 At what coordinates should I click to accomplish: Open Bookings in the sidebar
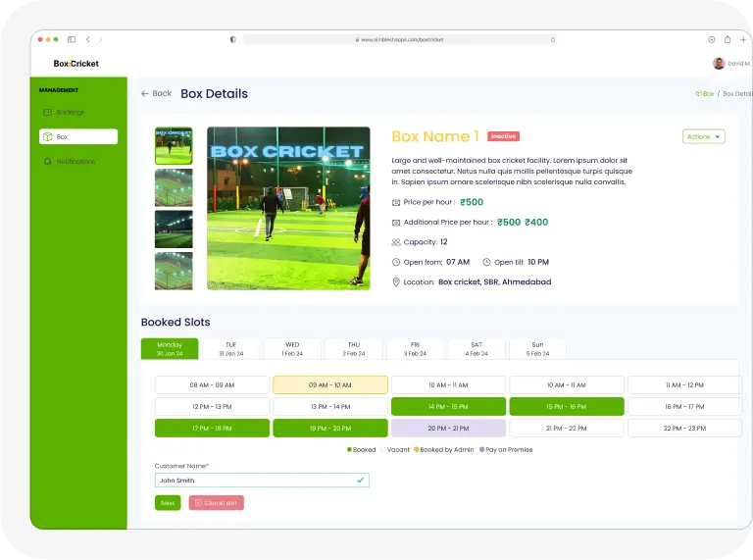pyautogui.click(x=71, y=113)
